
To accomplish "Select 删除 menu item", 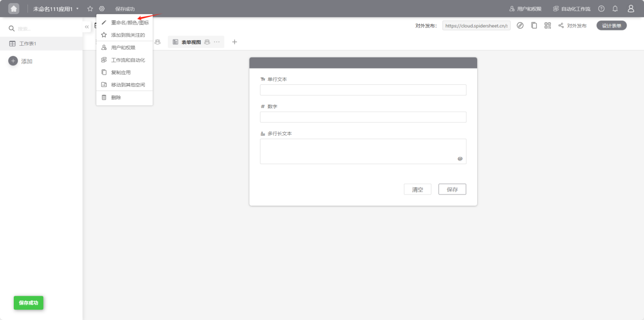I will point(116,98).
